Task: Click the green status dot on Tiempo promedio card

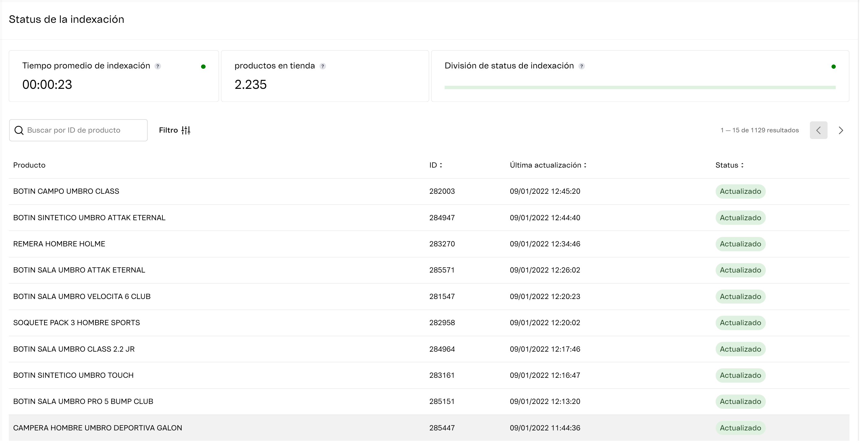Action: pos(203,67)
